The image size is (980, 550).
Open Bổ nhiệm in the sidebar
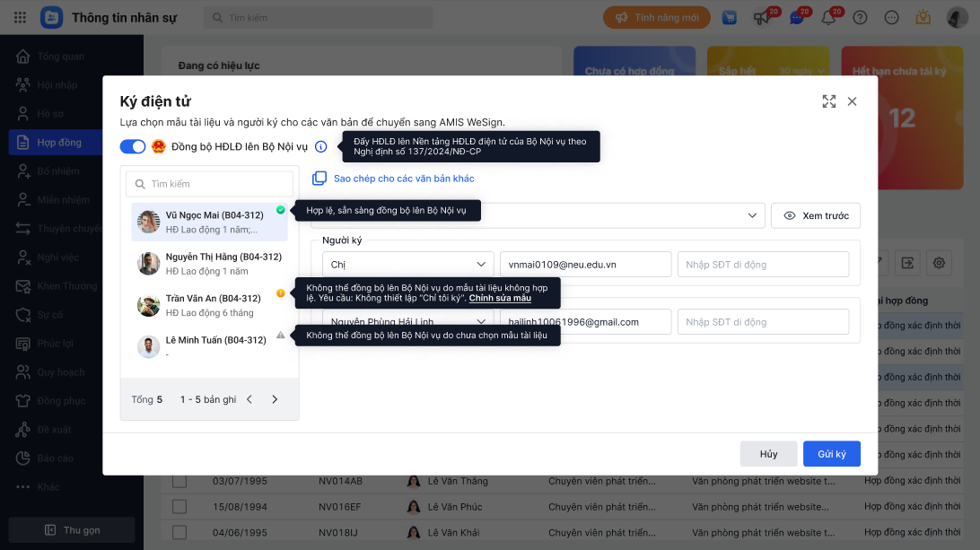click(57, 171)
